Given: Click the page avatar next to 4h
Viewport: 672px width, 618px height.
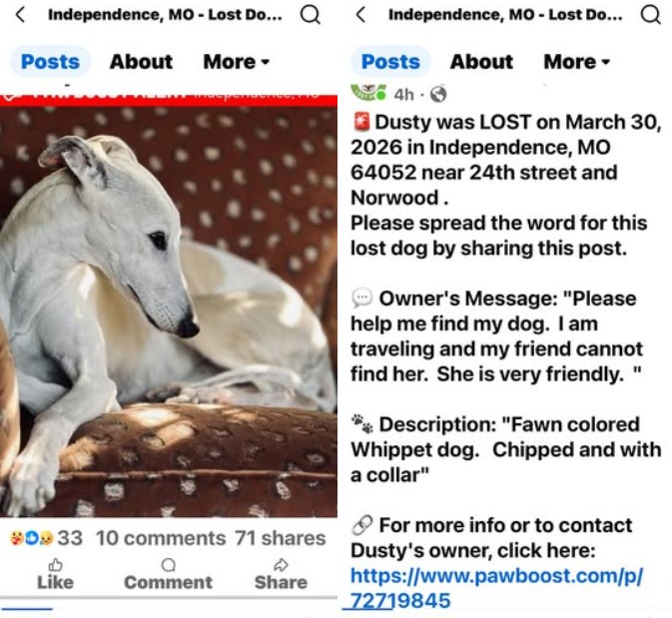Looking at the screenshot, I should click(367, 91).
